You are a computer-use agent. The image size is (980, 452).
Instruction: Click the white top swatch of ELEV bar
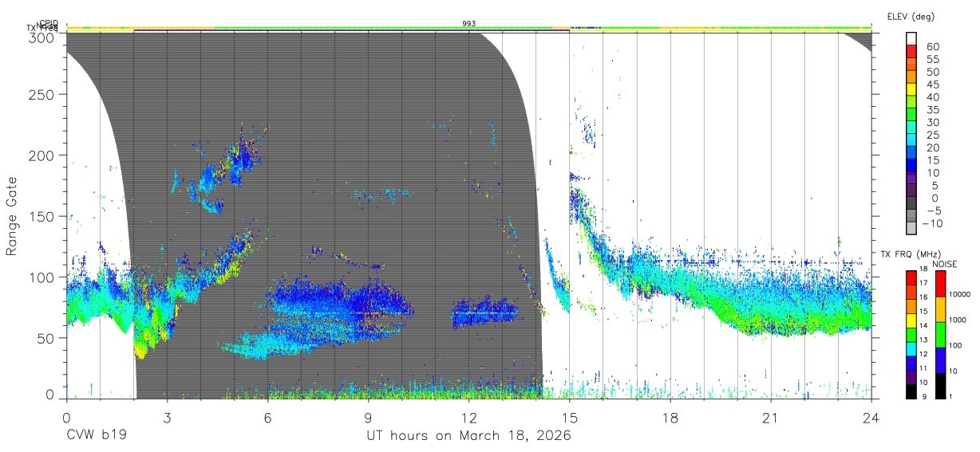pos(912,38)
